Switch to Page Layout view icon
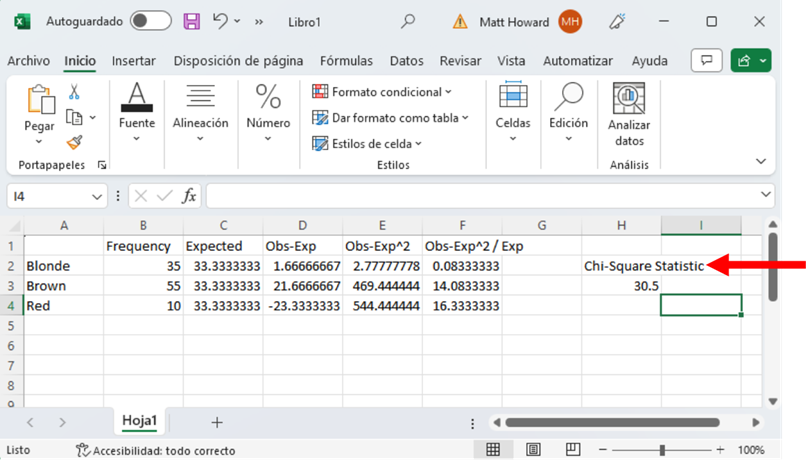The height and width of the screenshot is (460, 806). pyautogui.click(x=534, y=450)
